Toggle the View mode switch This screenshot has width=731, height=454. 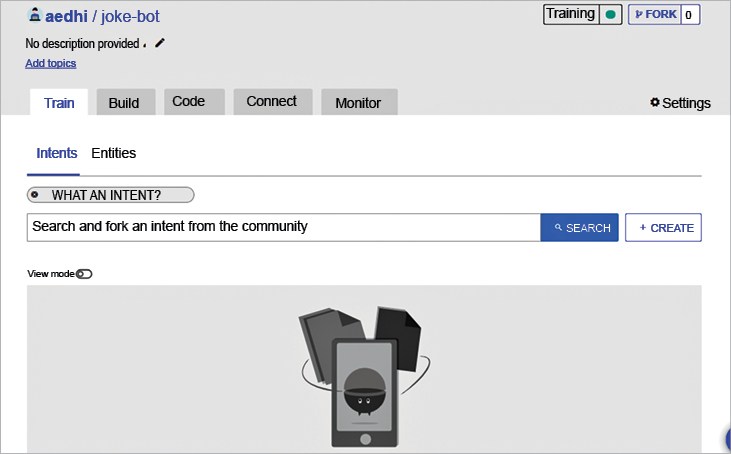click(84, 274)
